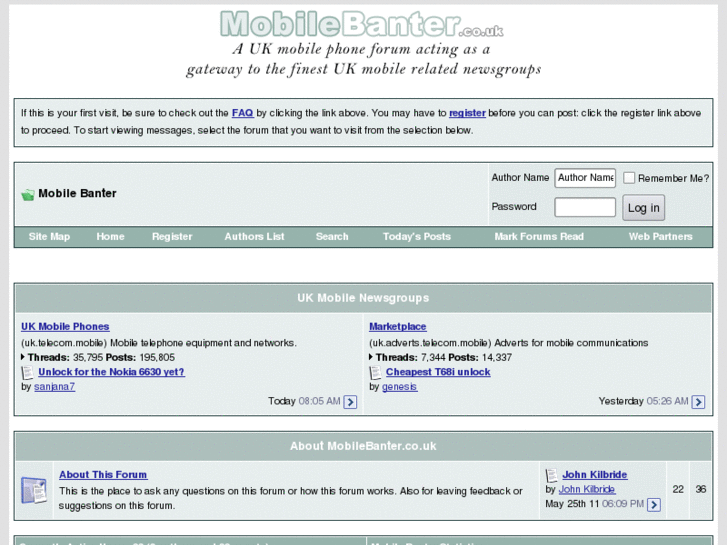Go to Home in navigation bar
Image resolution: width=727 pixels, height=545 pixels.
pos(110,237)
